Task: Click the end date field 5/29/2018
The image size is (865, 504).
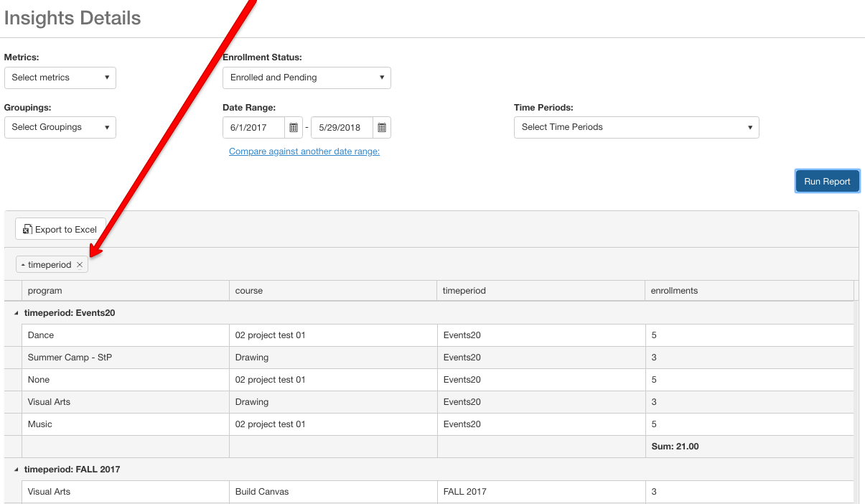Action: [x=341, y=128]
